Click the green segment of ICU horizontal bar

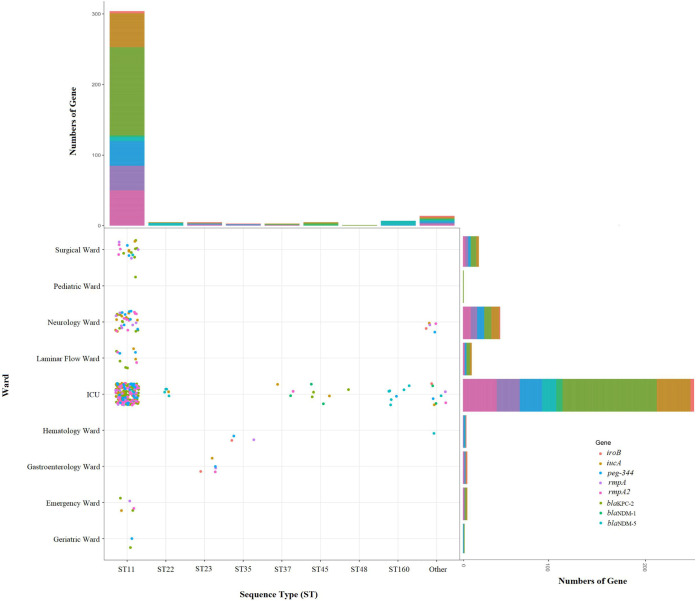(610, 395)
